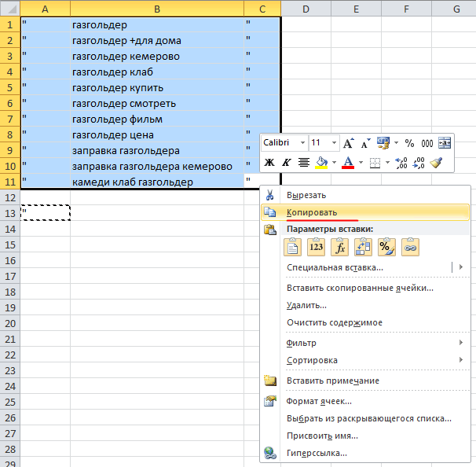
Task: Click the Cut scissors icon
Action: (269, 195)
